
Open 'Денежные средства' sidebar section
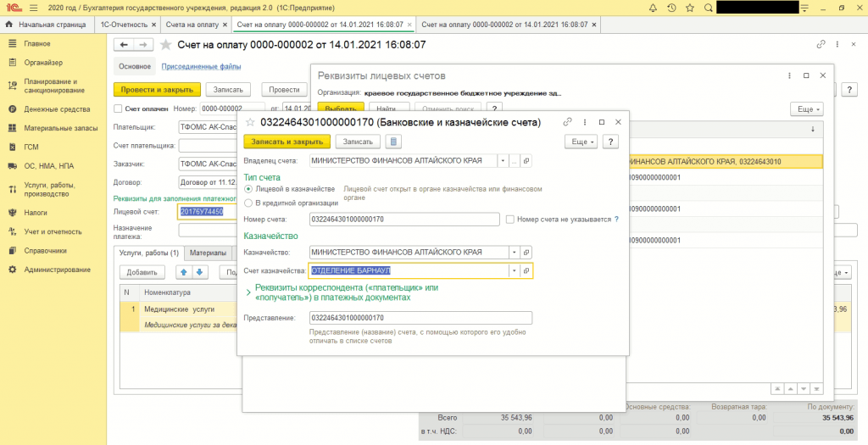click(57, 109)
